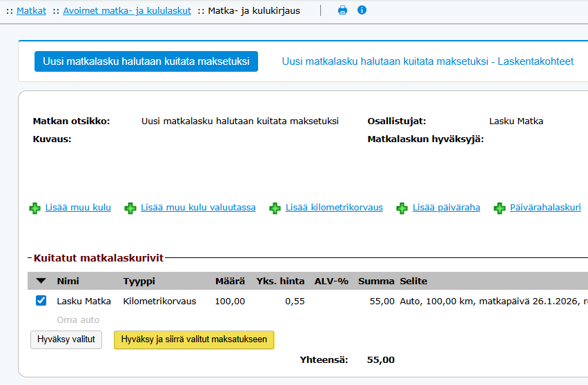Click the Matka- ja kulukirjaus breadcrumb text
The height and width of the screenshot is (385, 588).
pos(254,11)
